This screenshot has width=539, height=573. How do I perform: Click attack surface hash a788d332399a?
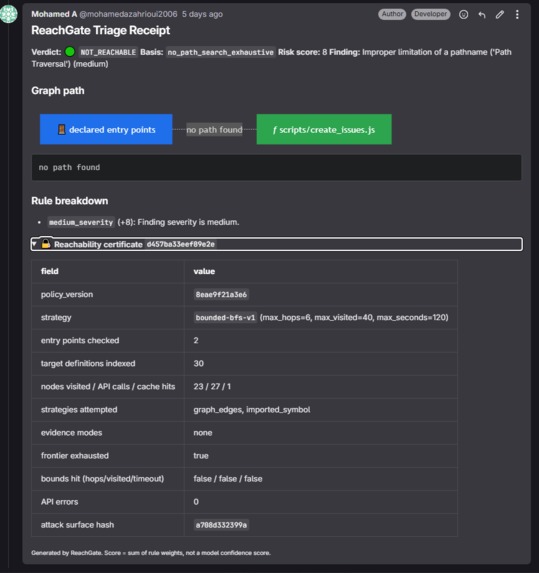pos(221,525)
